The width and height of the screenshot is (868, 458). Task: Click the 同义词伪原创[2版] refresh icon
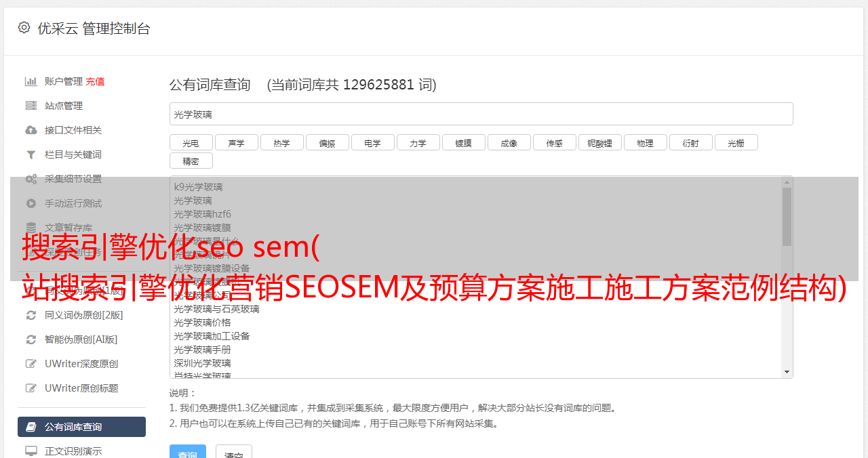tap(31, 315)
